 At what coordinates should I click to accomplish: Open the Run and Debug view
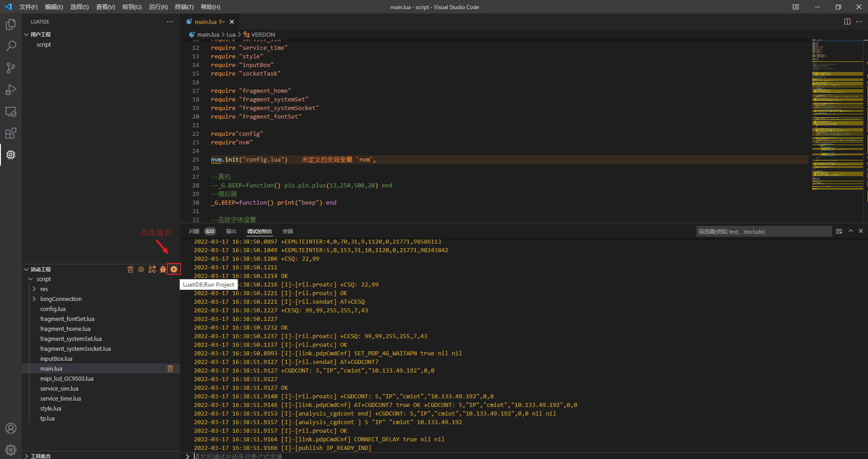pos(11,90)
